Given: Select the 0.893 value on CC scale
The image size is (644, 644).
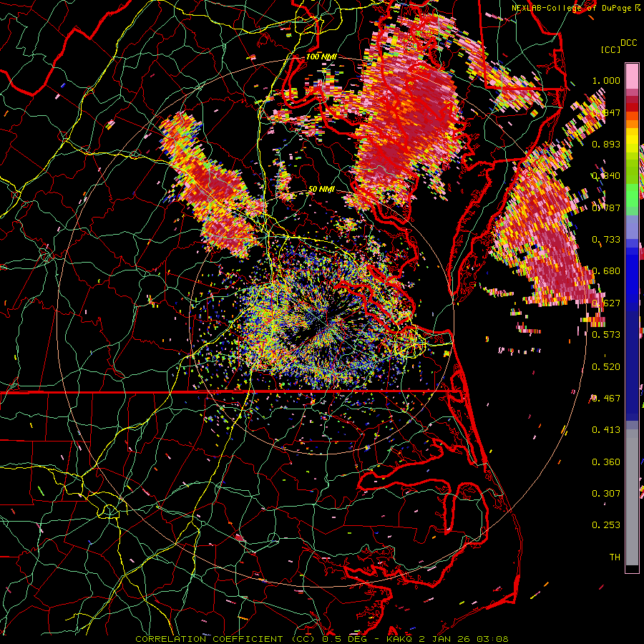Looking at the screenshot, I should [x=606, y=144].
